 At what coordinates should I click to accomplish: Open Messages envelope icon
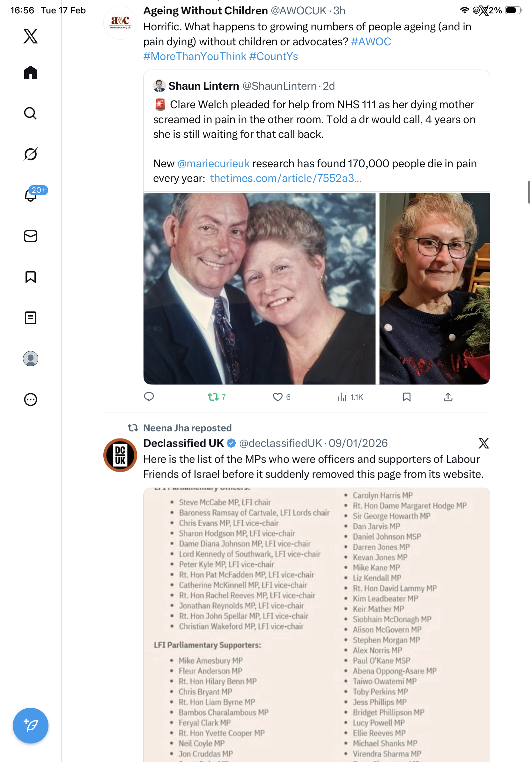(31, 236)
